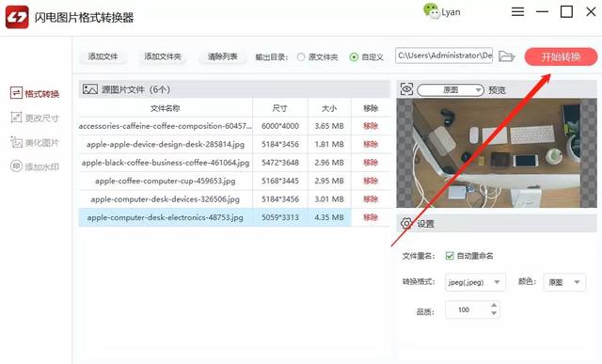Open the hamburger menu icon
The width and height of the screenshot is (602, 364).
pyautogui.click(x=517, y=11)
